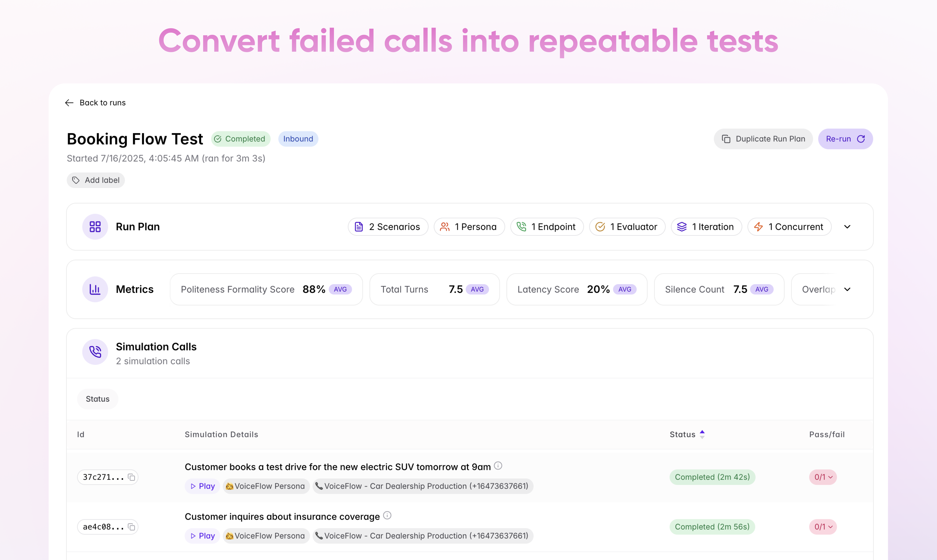Select the 2 Scenarios chip
Viewport: 937px width, 560px height.
pyautogui.click(x=387, y=227)
